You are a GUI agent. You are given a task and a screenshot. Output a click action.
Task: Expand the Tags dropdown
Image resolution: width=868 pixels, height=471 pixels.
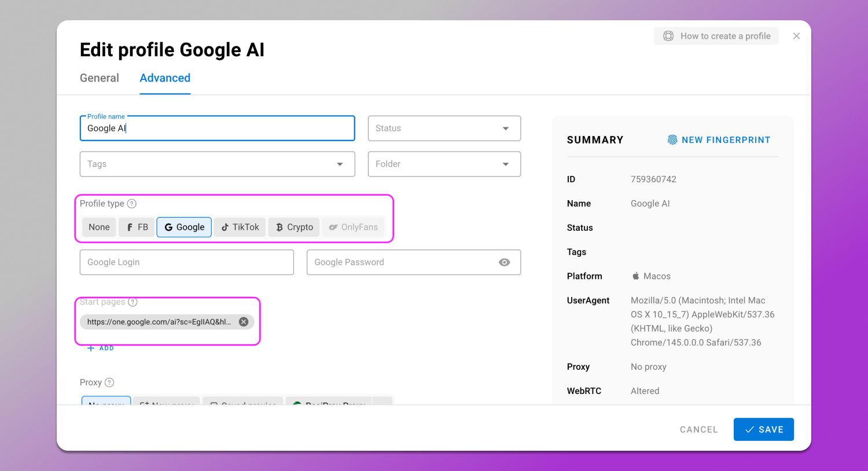tap(217, 164)
